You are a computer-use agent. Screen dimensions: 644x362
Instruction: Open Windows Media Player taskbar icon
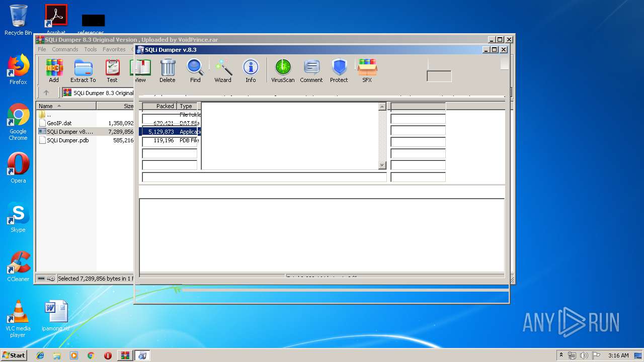pos(74,355)
